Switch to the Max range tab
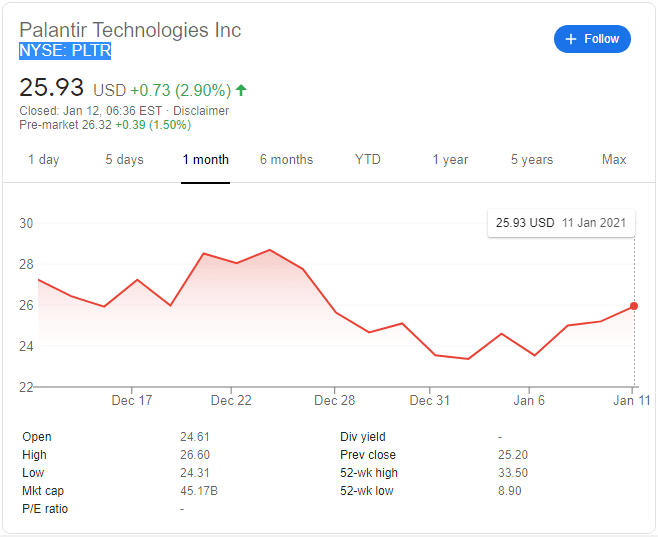The image size is (658, 537). tap(614, 160)
